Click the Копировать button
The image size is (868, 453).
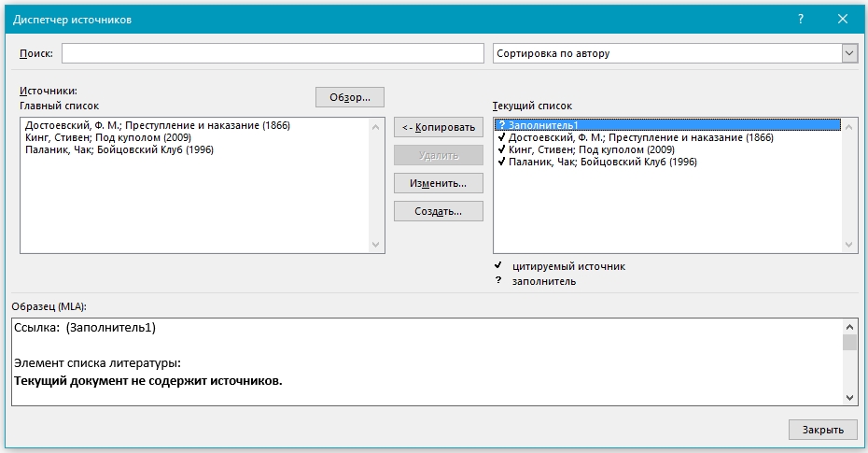coord(439,127)
